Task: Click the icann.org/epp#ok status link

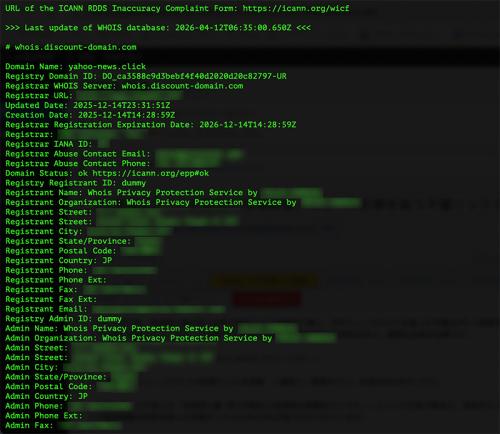Action: point(151,173)
